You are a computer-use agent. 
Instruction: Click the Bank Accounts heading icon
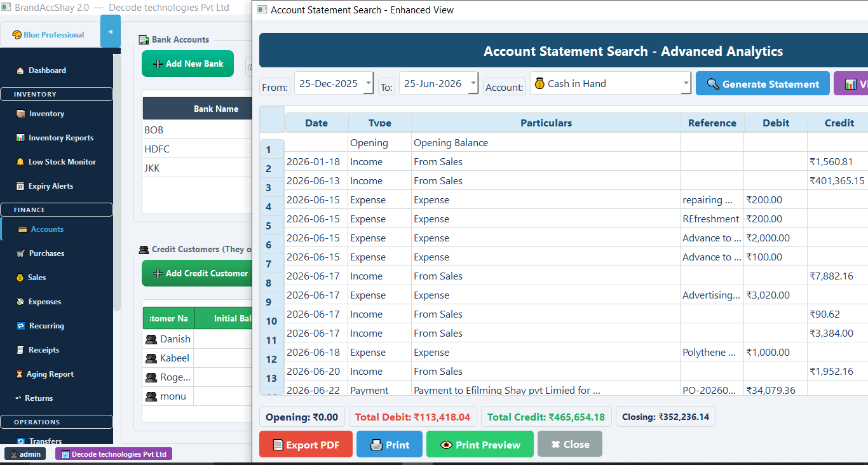point(144,39)
